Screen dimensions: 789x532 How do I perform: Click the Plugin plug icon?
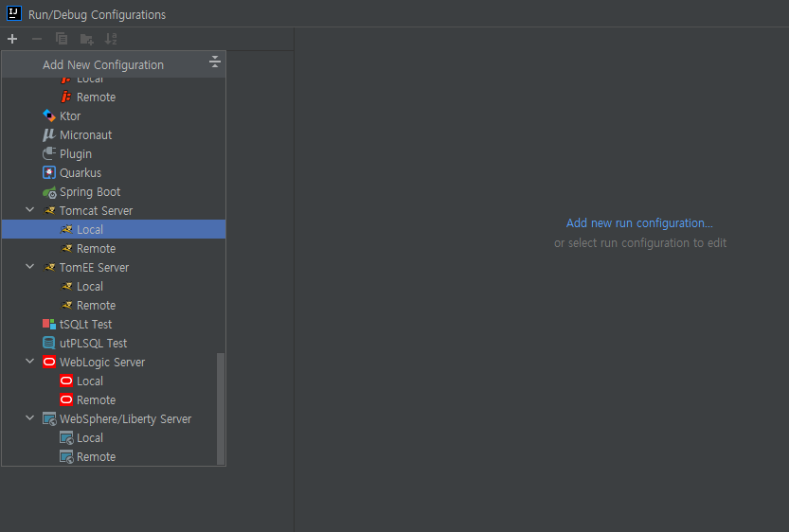(x=49, y=153)
